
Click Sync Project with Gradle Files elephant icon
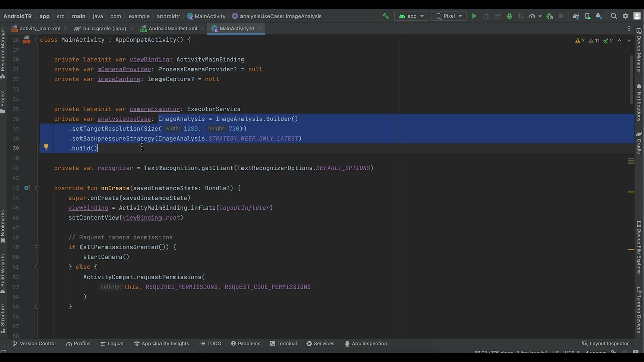tap(576, 16)
